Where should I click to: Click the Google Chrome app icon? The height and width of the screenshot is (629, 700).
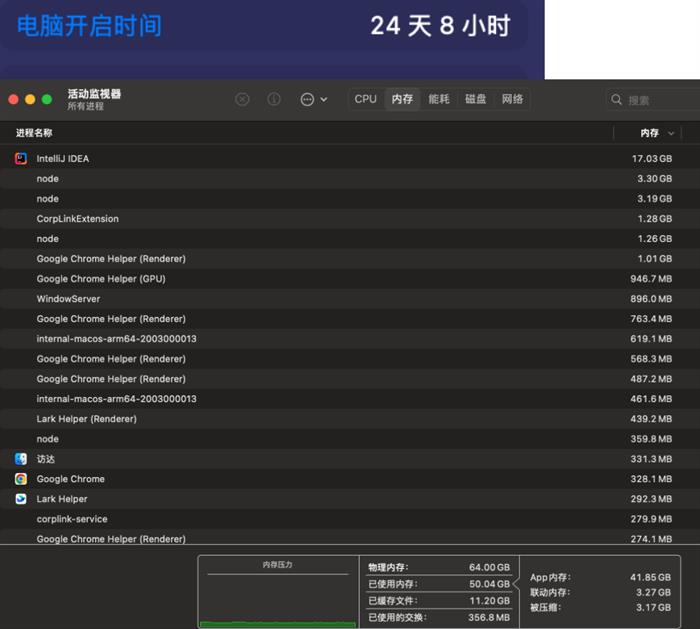(x=21, y=479)
